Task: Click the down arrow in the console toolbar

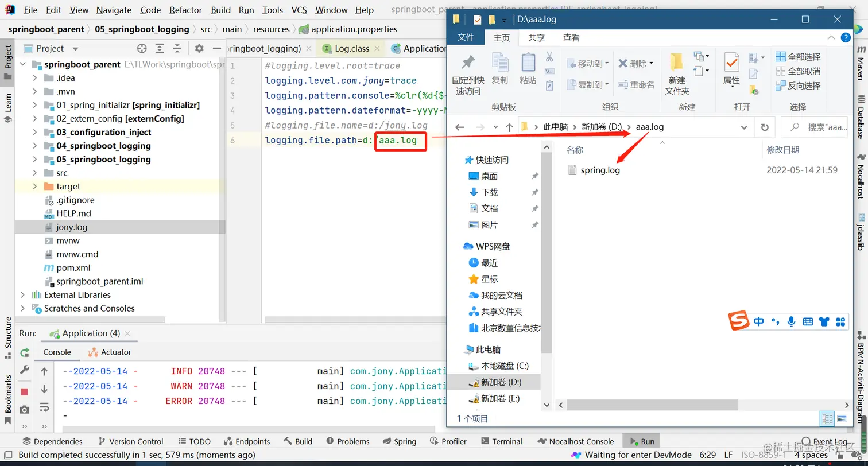Action: tap(44, 390)
